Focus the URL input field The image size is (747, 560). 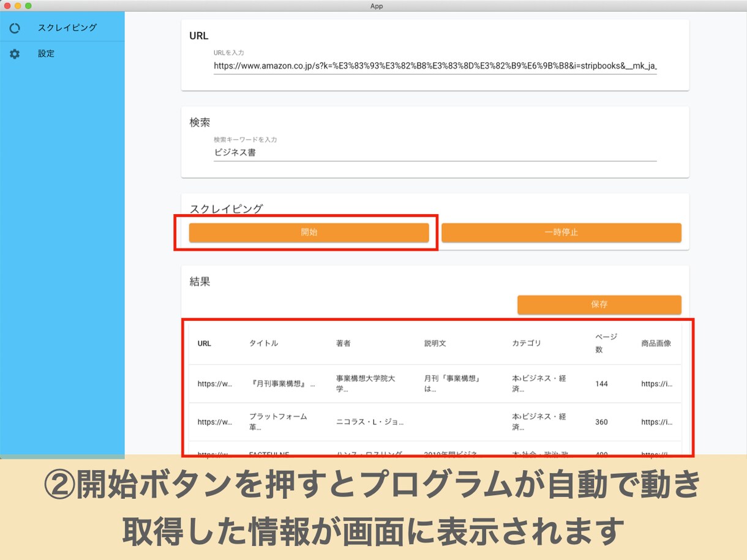tap(435, 65)
